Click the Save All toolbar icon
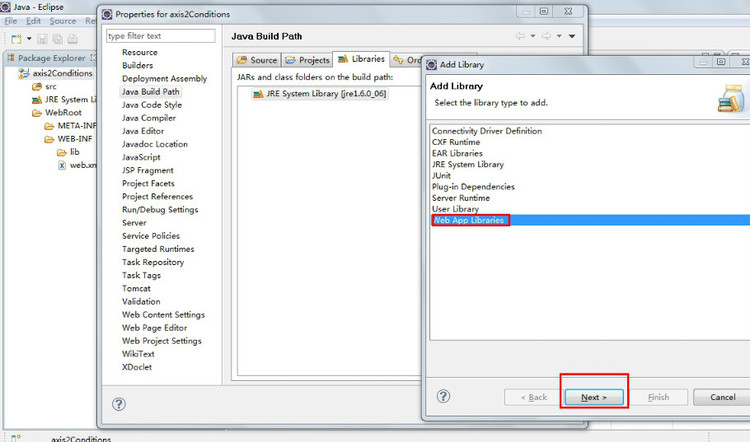The image size is (750, 442). coord(57,39)
